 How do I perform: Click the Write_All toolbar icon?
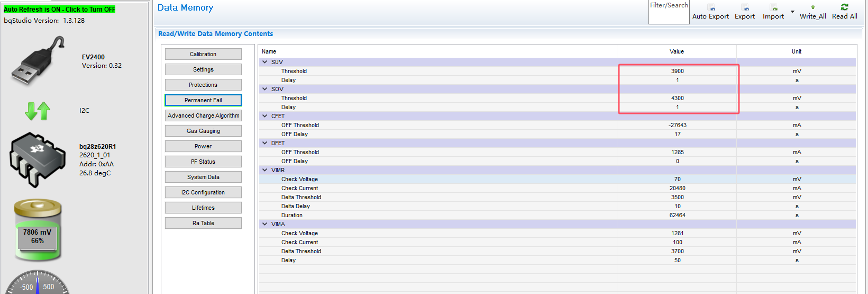coord(813,7)
